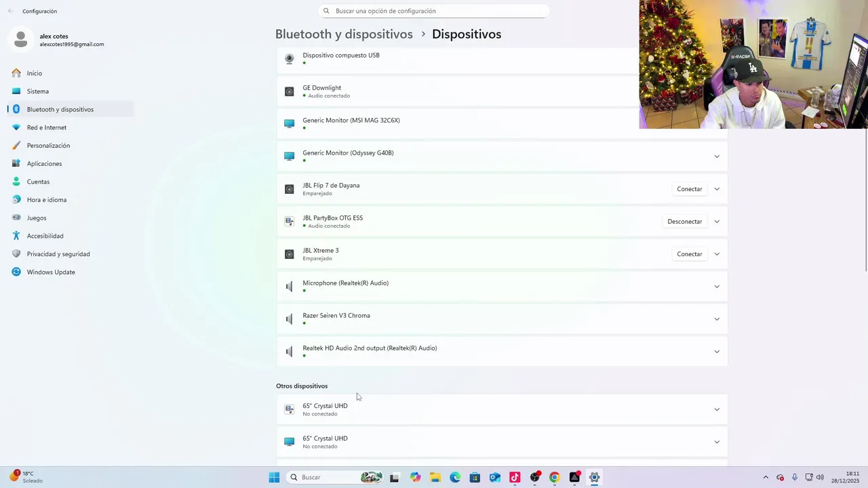Image resolution: width=868 pixels, height=488 pixels.
Task: Focus the Buscar una opción de configuración field
Action: coord(434,11)
